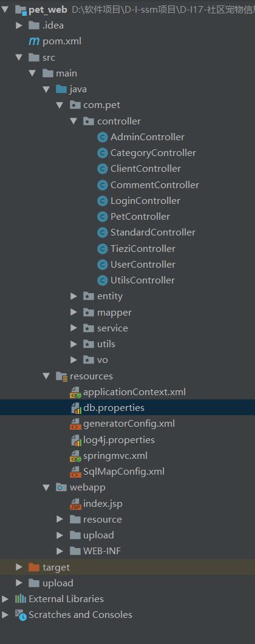Click the External Libraries icon
Image resolution: width=255 pixels, height=644 pixels.
tap(21, 599)
